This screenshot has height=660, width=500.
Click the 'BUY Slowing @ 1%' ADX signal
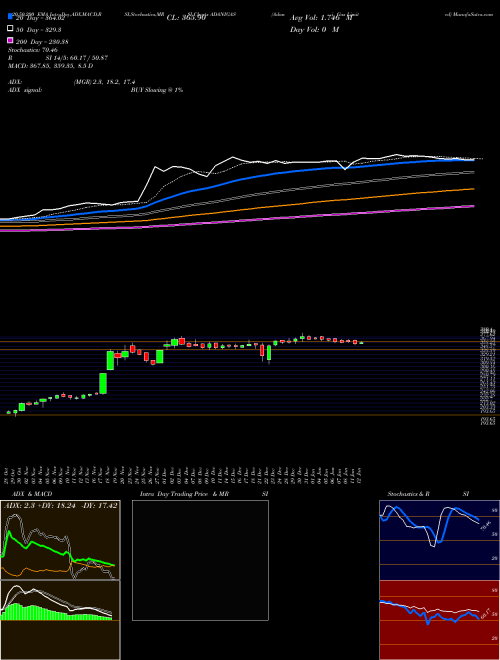click(157, 90)
